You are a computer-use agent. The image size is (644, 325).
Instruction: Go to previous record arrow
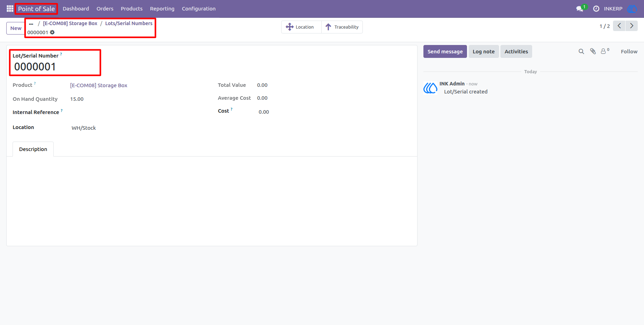tap(619, 26)
